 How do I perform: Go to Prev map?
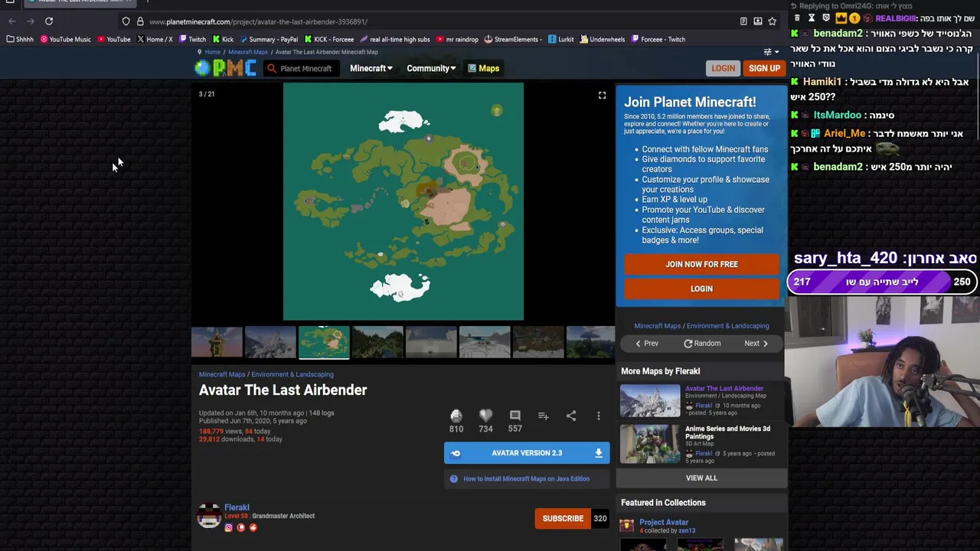(647, 344)
